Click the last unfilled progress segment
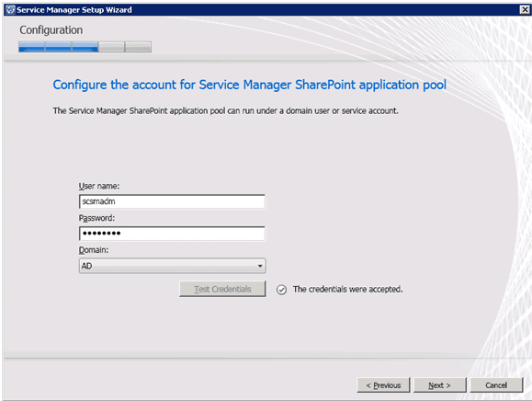This screenshot has height=401, width=532. point(138,47)
